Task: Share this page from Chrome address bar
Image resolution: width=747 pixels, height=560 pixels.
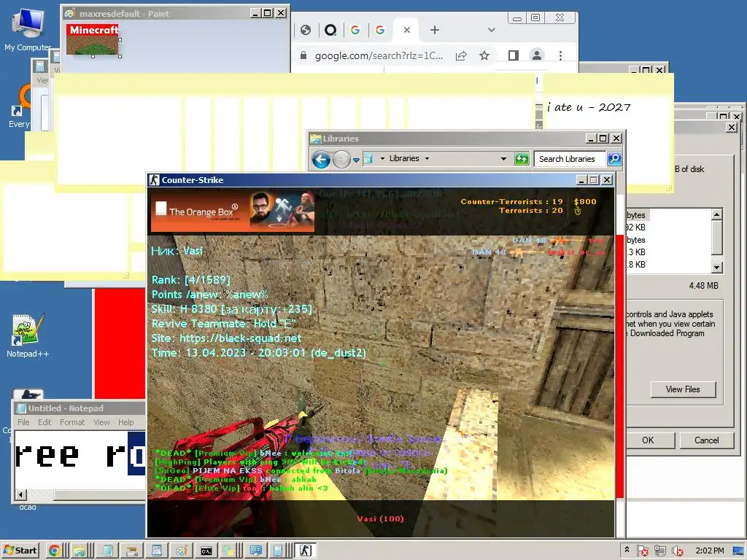Action: (461, 55)
